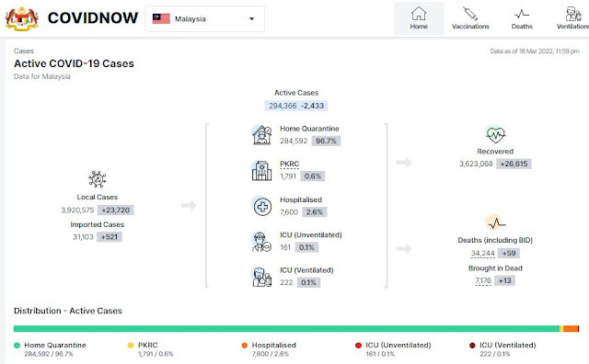Click the 0.6% PKRC badge
Screen dimensions: 589x364
point(313,176)
